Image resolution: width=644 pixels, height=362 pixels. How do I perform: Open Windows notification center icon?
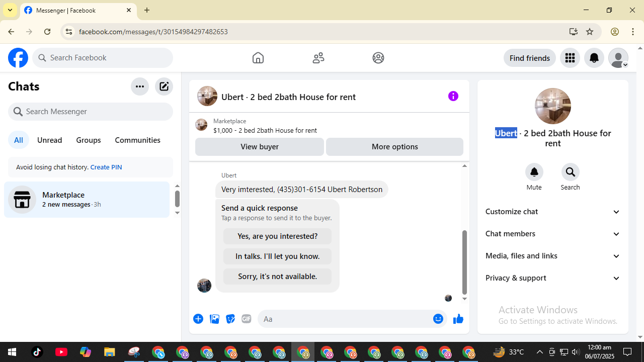point(627,352)
